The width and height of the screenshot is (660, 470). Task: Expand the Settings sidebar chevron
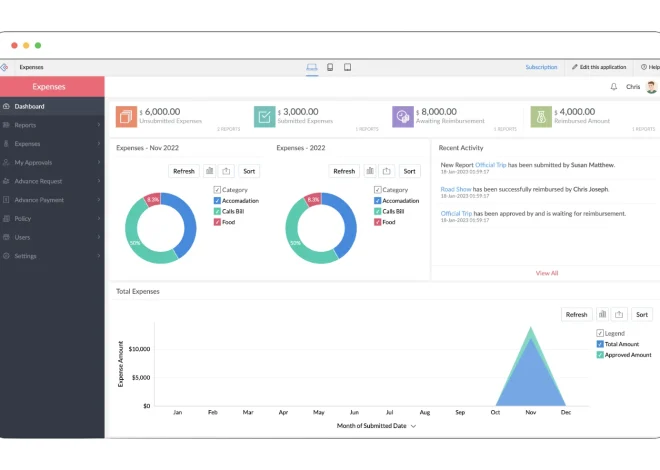pos(99,256)
